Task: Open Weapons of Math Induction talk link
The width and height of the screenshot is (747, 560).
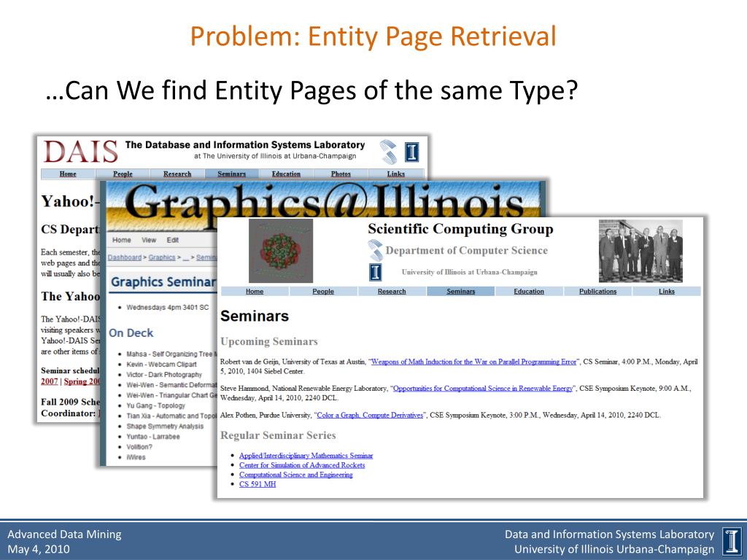Action: click(x=473, y=362)
